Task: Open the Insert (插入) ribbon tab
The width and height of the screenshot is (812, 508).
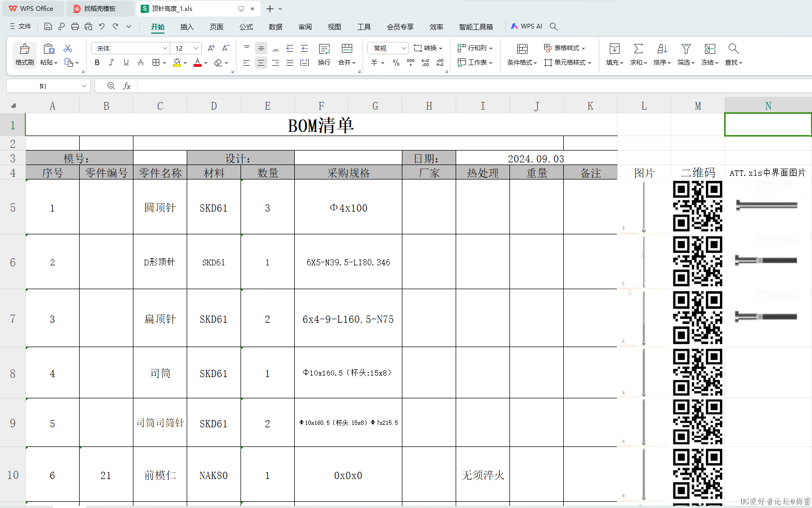Action: click(187, 27)
